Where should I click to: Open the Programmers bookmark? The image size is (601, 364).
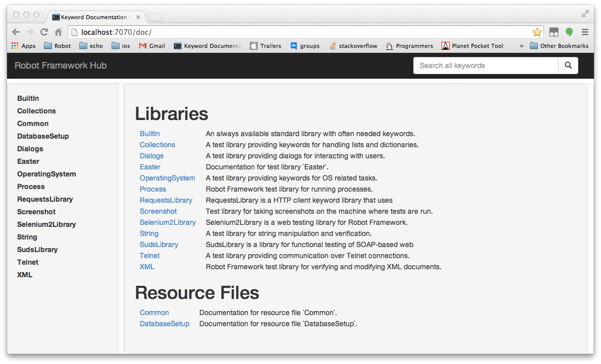pyautogui.click(x=409, y=46)
